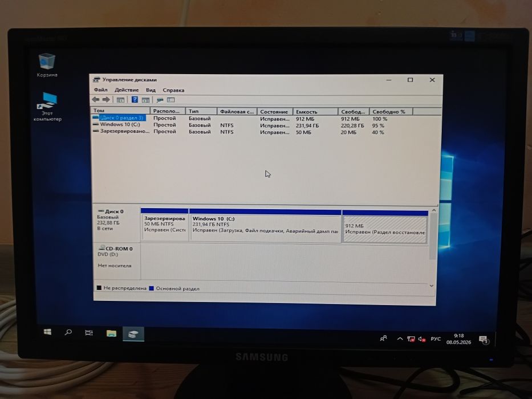The width and height of the screenshot is (532, 399).
Task: Click the Disk Management taskbar button
Action: click(133, 334)
